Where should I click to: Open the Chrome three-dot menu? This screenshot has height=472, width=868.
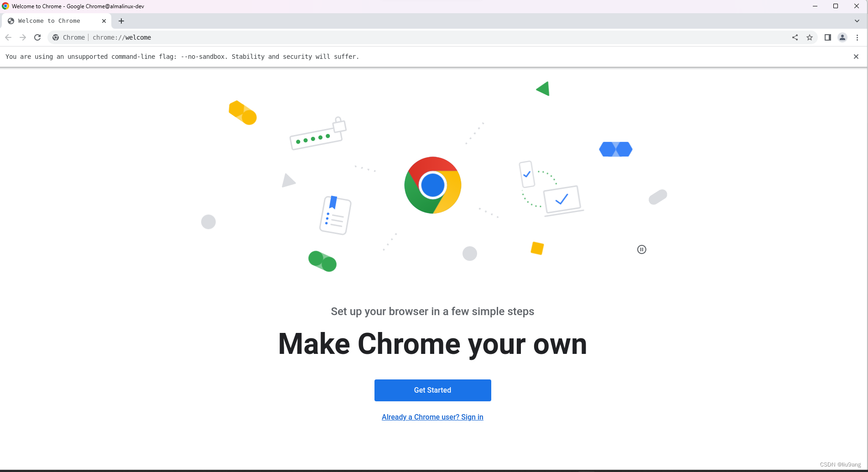[857, 37]
